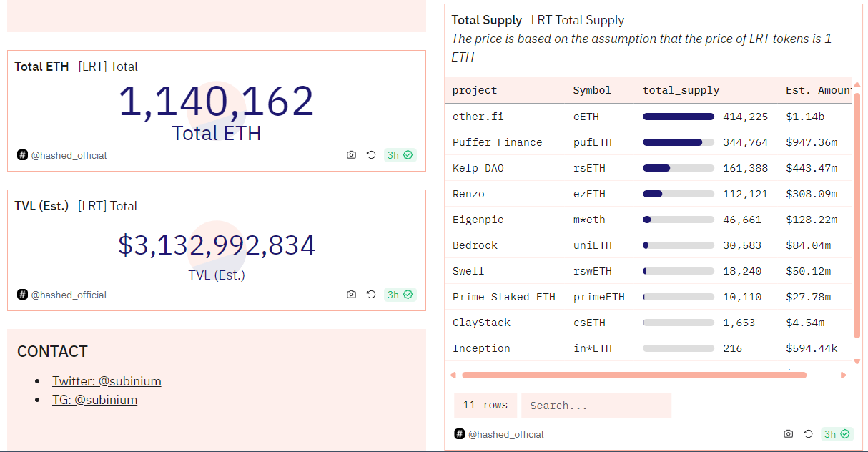Viewport: 868px width, 452px height.
Task: Click the $594.44k estimated amount cell
Action: click(x=812, y=348)
